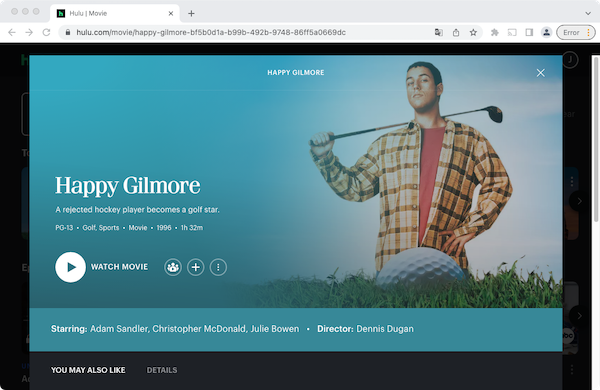Click the Julie Bowen name
This screenshot has width=600, height=390.
275,329
